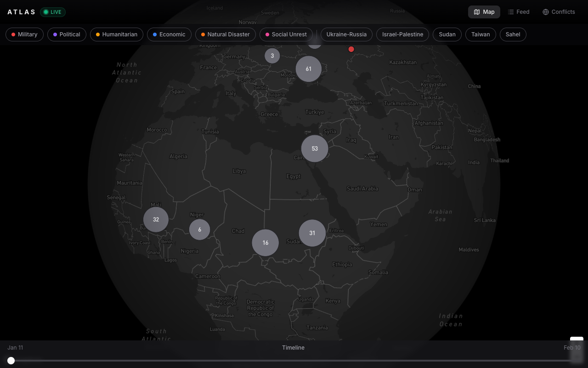Click the Conflicts globe icon
588x368 pixels.
point(545,11)
